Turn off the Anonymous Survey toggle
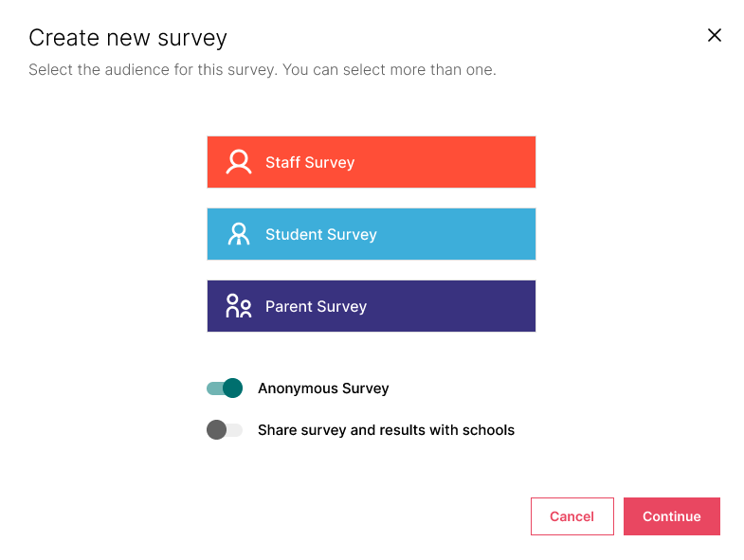The height and width of the screenshot is (560, 744). [225, 388]
